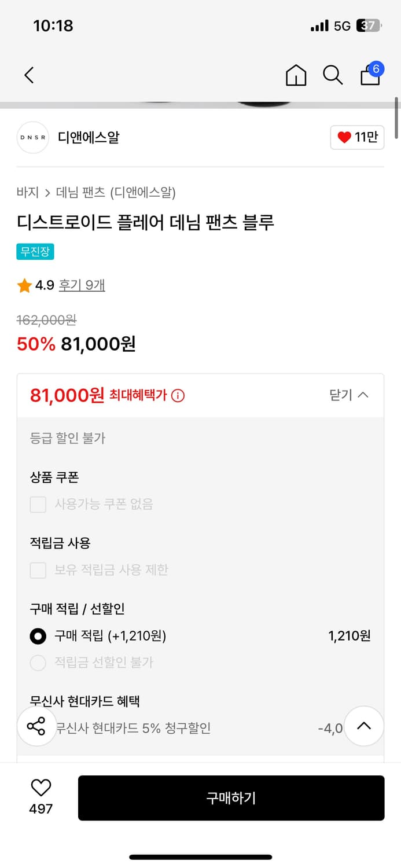
Task: Tap the 구매하기 purchase button
Action: point(231,797)
